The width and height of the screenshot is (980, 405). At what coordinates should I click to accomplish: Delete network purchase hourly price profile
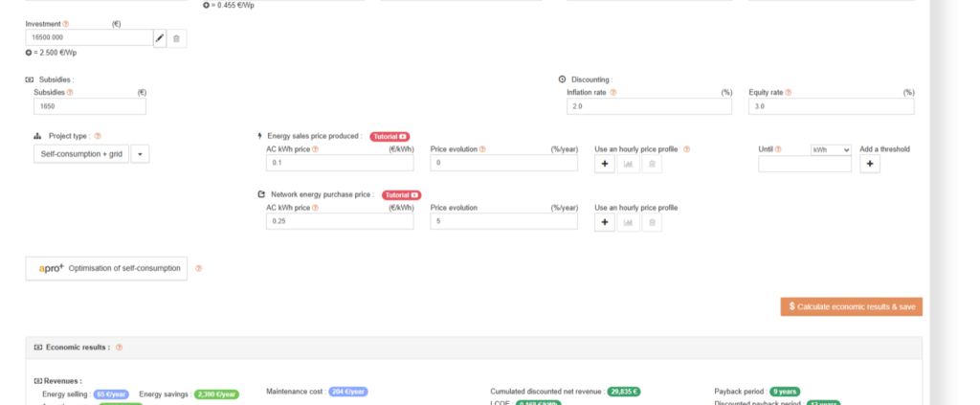[652, 222]
